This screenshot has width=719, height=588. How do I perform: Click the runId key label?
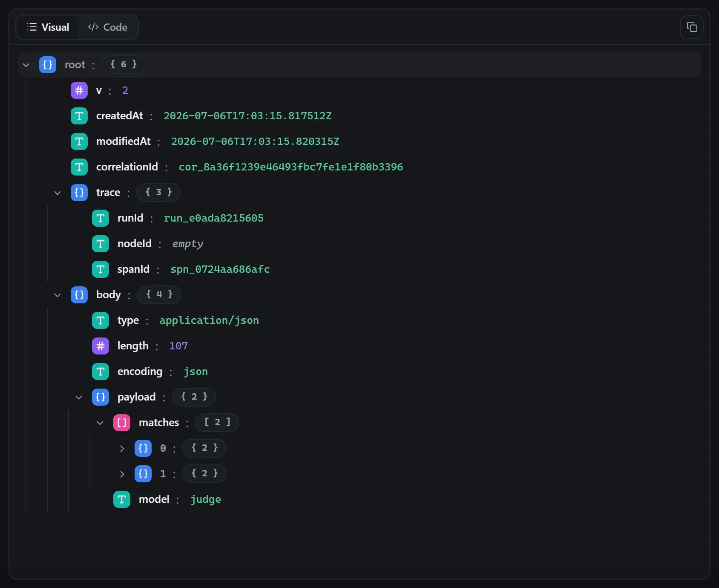(130, 218)
